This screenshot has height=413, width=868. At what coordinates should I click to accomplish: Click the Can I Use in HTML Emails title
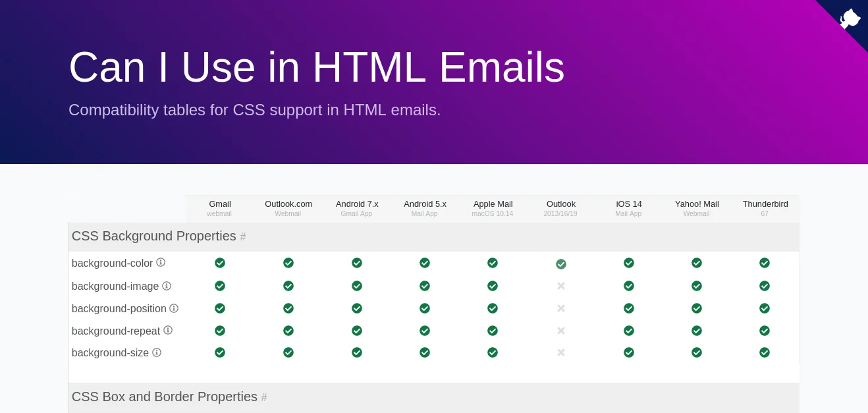point(317,67)
